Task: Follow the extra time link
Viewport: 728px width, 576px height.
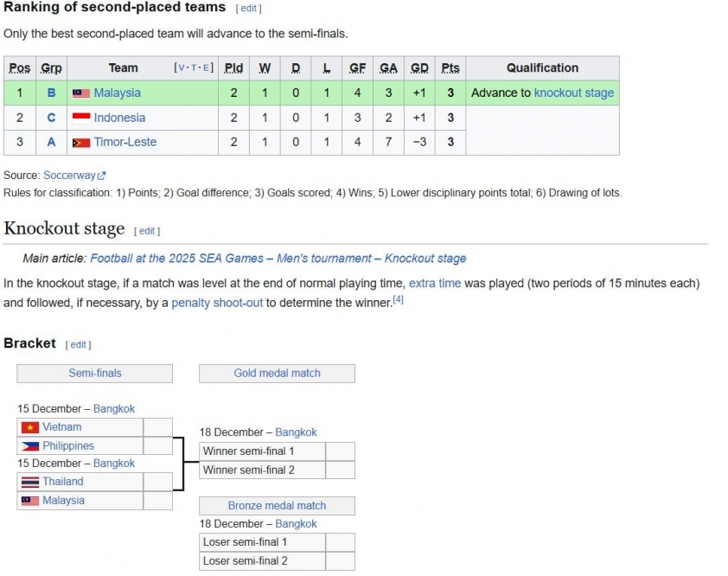Action: point(434,283)
